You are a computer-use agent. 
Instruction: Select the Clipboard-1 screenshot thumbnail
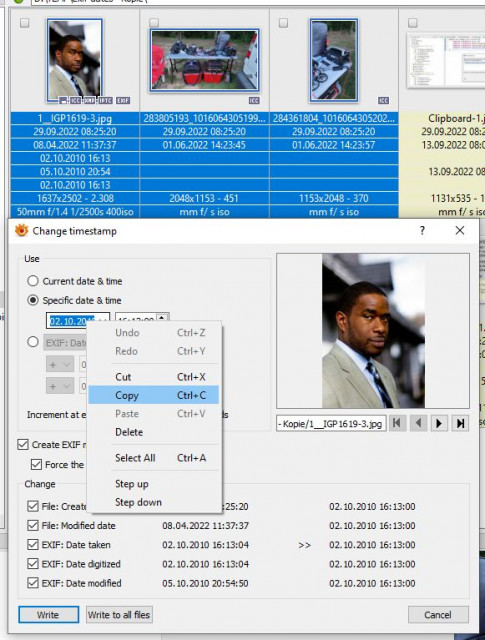tap(446, 60)
